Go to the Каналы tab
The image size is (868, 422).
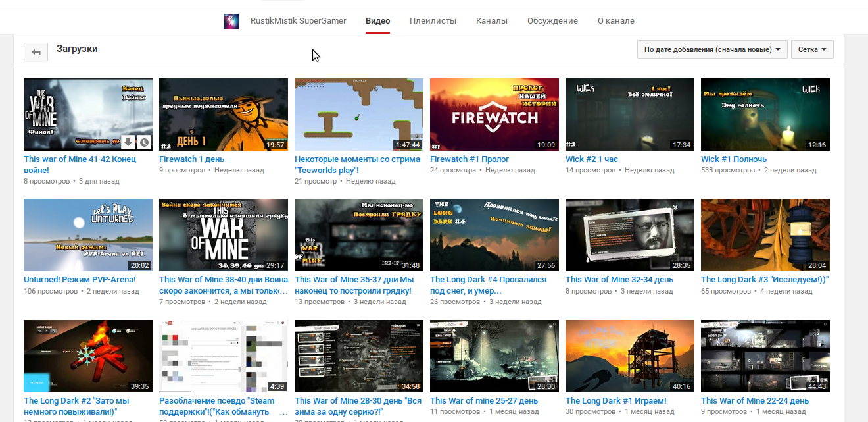tap(492, 21)
